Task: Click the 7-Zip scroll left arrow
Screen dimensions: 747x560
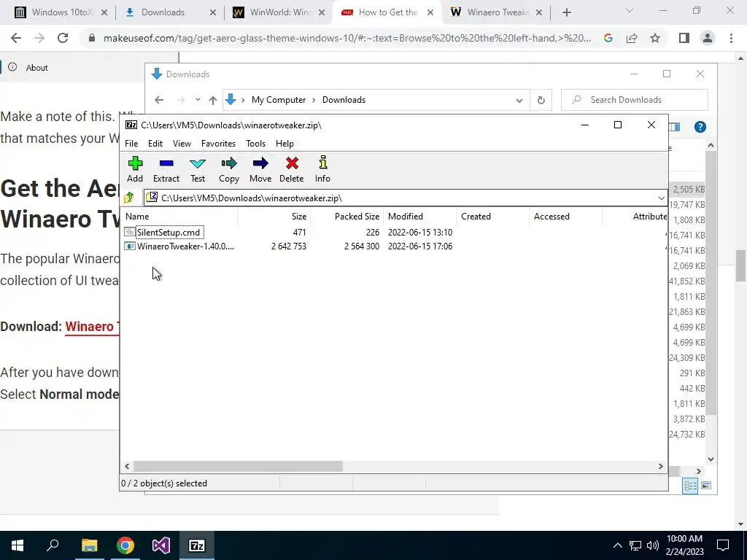Action: (127, 466)
